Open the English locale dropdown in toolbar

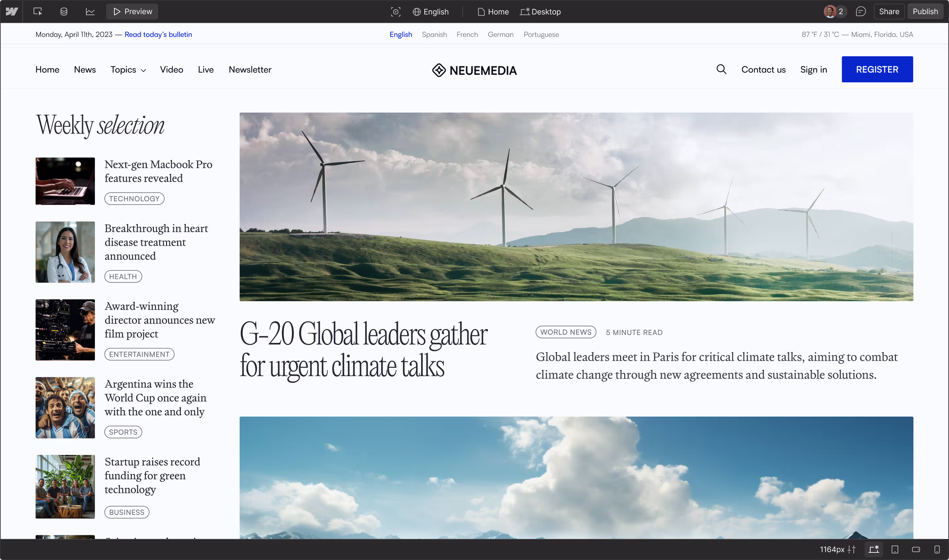[431, 12]
